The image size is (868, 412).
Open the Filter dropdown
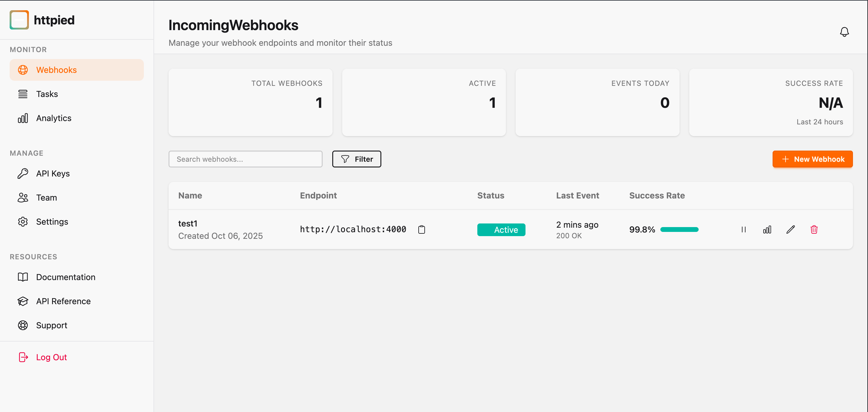[356, 159]
